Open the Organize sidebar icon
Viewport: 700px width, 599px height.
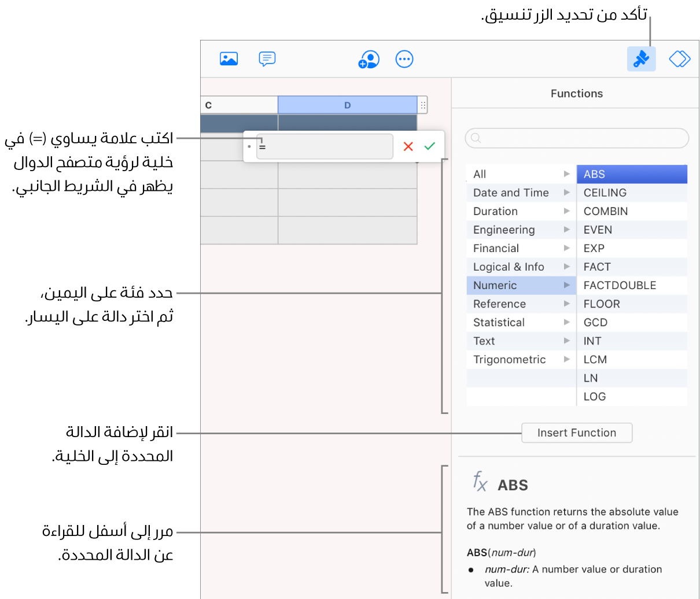click(x=680, y=58)
